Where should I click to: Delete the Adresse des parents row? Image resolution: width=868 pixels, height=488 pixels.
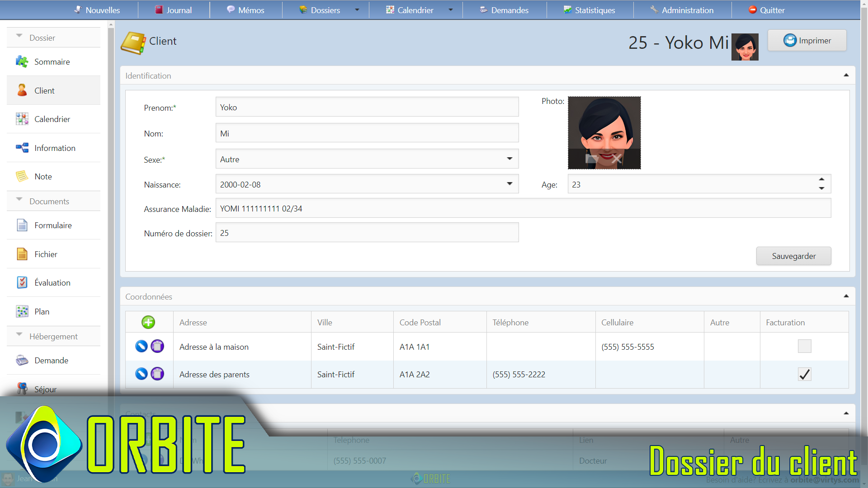[x=157, y=374]
